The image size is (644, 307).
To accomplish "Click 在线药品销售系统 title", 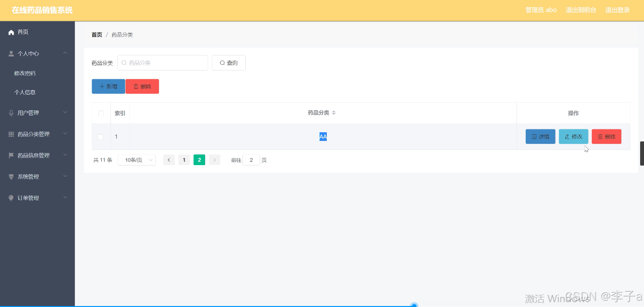I will click(42, 10).
